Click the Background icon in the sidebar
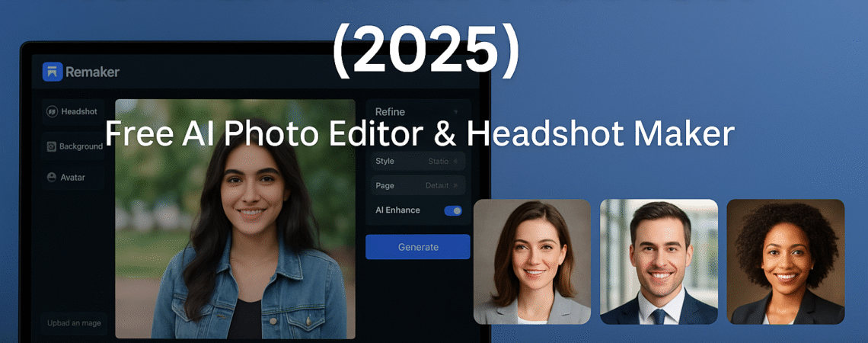This screenshot has height=343, width=868. (x=52, y=146)
